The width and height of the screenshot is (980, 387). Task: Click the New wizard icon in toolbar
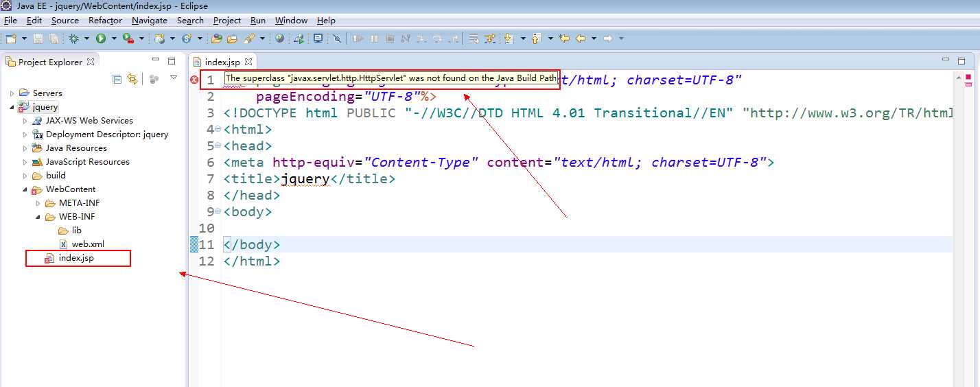coord(11,38)
